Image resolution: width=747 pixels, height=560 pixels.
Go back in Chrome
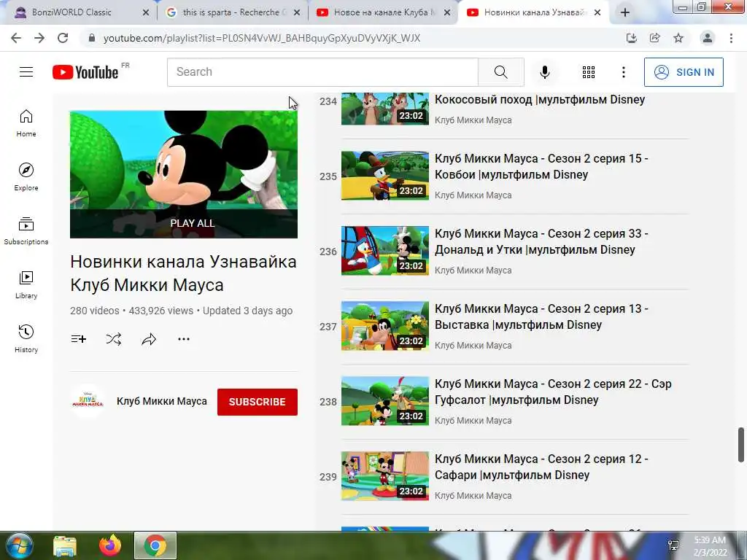pos(16,38)
